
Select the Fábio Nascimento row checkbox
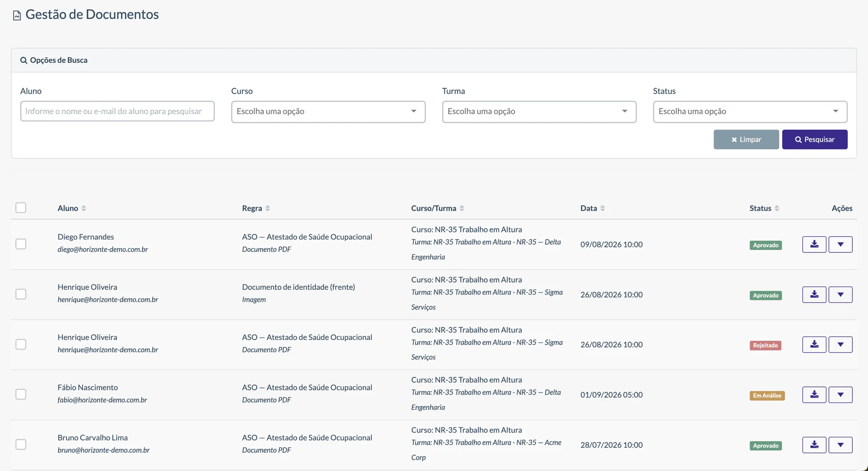coord(21,394)
